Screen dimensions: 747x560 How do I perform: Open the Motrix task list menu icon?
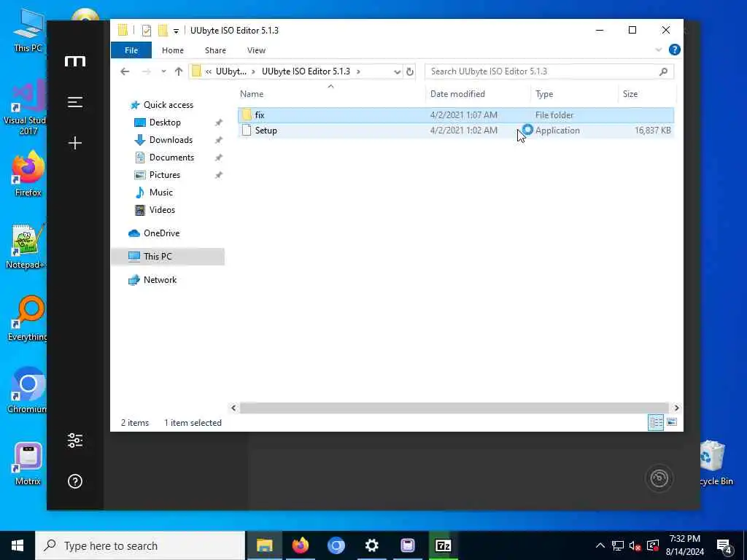click(x=75, y=102)
